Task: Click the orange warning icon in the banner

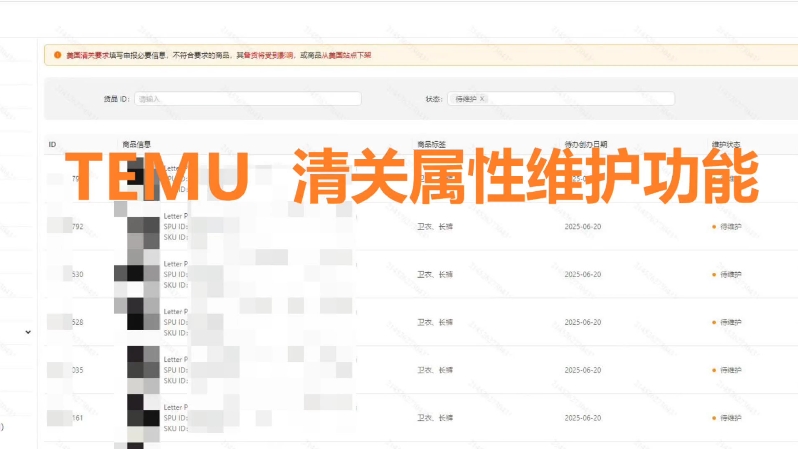Action: (58, 55)
